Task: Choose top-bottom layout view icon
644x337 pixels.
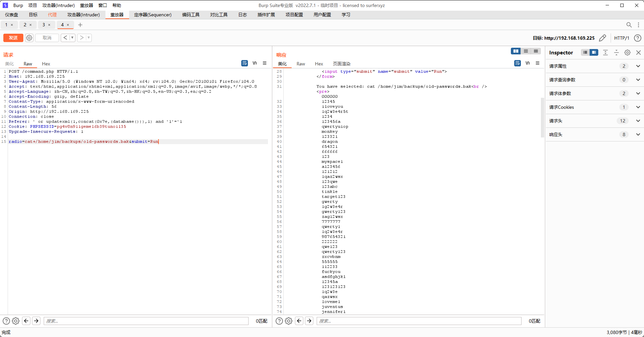Action: tap(526, 51)
